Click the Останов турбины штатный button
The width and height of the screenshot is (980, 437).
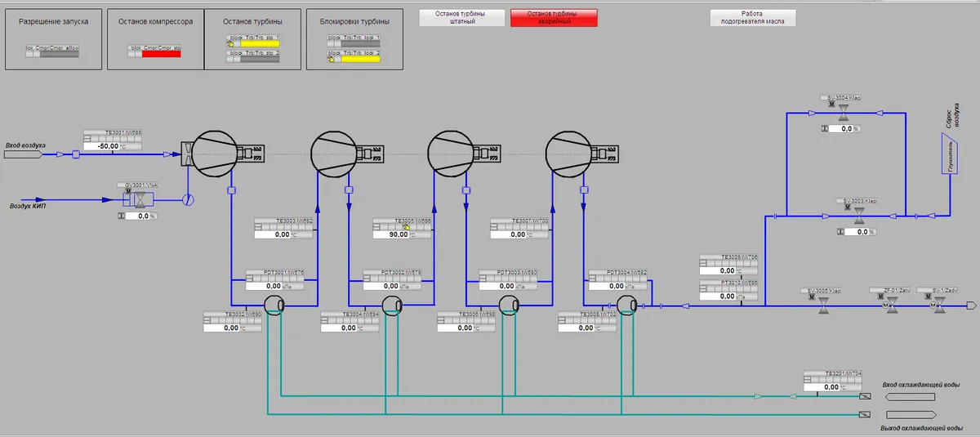[x=461, y=18]
